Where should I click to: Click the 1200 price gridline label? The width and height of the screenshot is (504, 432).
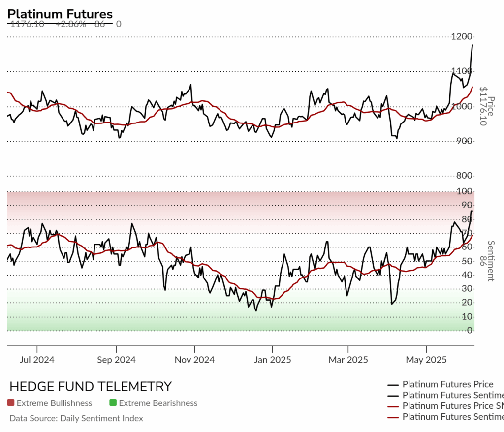coord(462,36)
